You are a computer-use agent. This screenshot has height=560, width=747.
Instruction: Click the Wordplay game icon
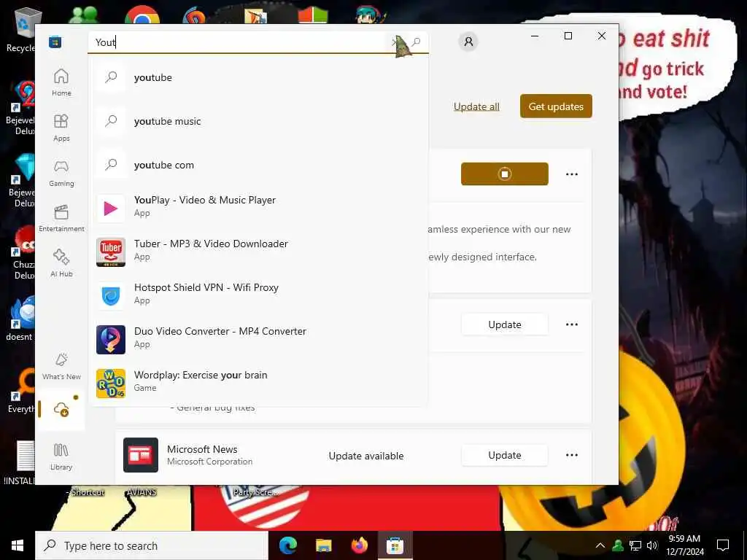pyautogui.click(x=111, y=384)
